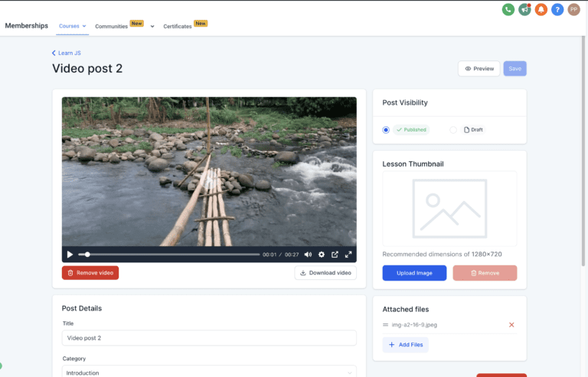The image size is (588, 377).
Task: Open the Communities tab
Action: point(111,27)
